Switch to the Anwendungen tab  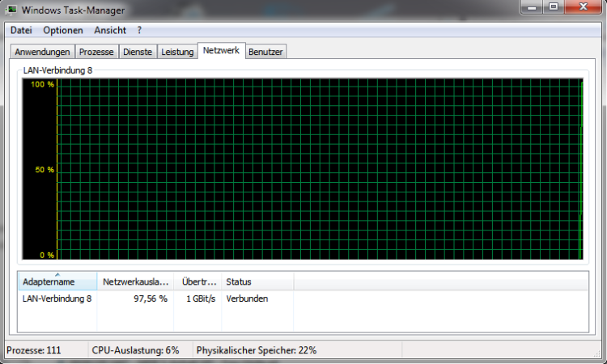pos(42,52)
